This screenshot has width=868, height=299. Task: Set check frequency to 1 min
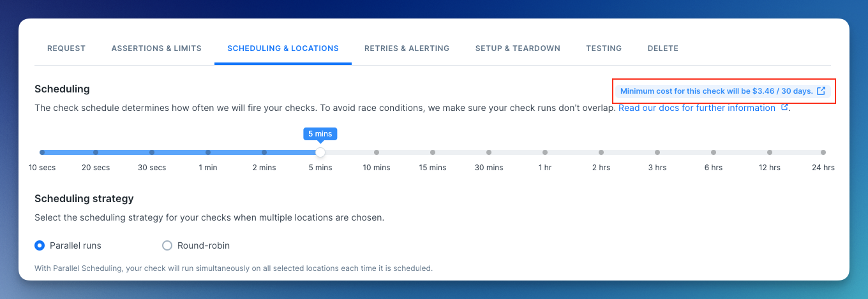208,152
